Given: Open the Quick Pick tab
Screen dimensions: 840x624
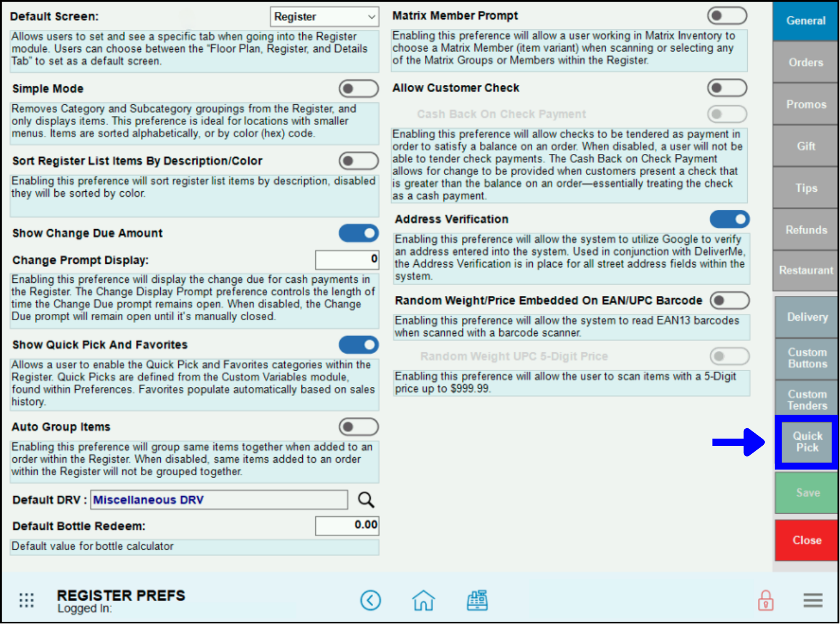Looking at the screenshot, I should pos(807,442).
